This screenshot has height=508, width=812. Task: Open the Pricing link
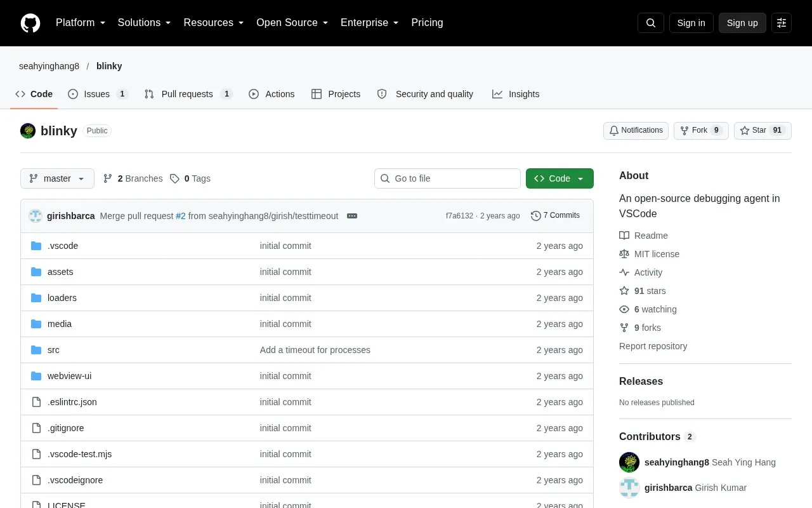tap(427, 23)
